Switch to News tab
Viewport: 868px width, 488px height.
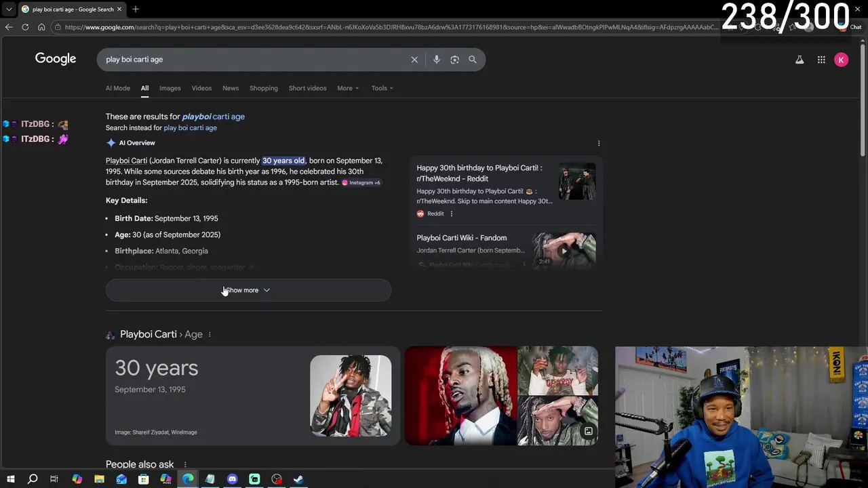[231, 88]
